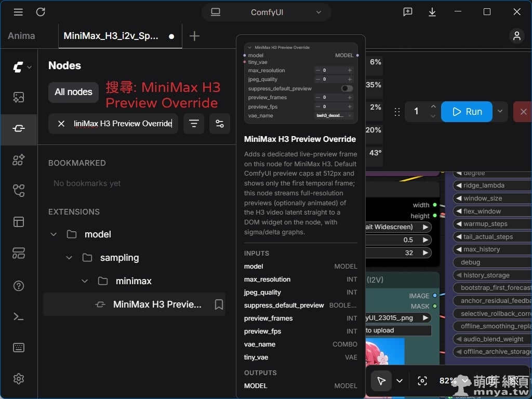Toggle suppress_default_preview switch in node preview
This screenshot has height=399, width=532.
click(x=347, y=88)
